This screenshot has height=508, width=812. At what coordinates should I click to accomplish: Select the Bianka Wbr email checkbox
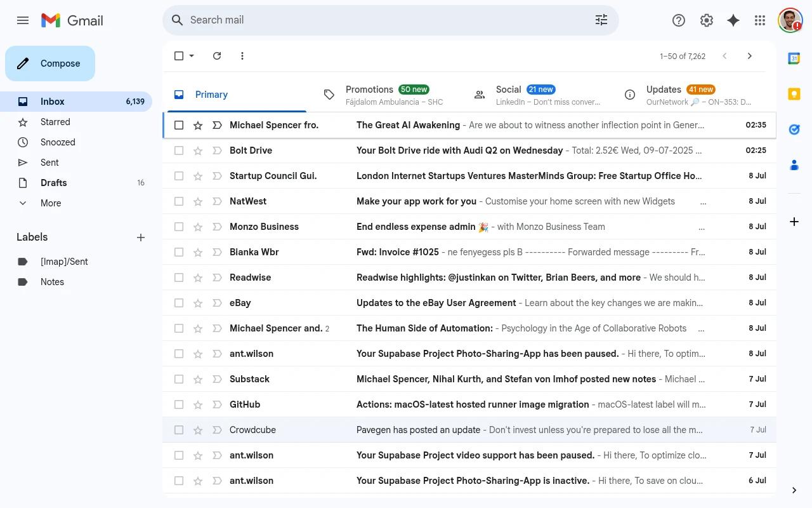[179, 252]
